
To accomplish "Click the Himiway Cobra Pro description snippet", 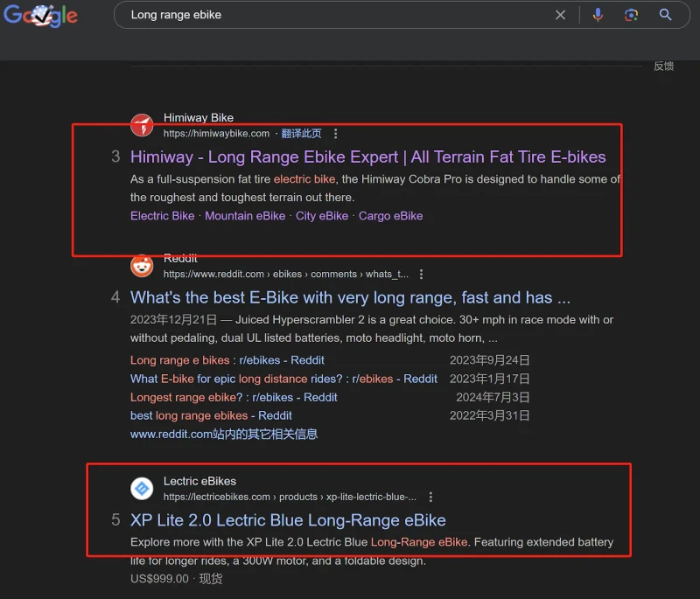I will (375, 188).
